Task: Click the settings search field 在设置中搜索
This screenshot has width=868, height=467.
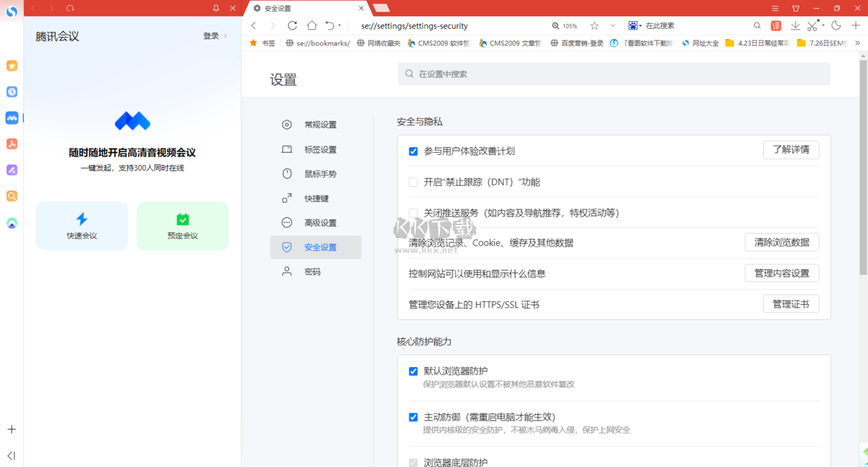Action: 613,73
